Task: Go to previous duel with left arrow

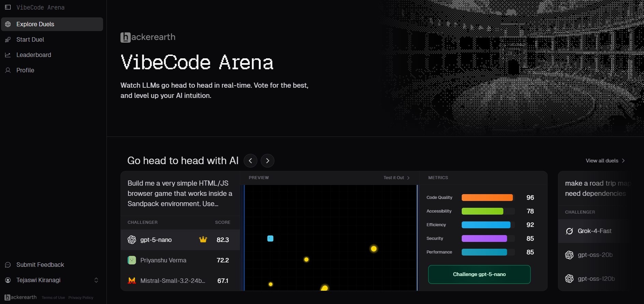Action: click(251, 161)
